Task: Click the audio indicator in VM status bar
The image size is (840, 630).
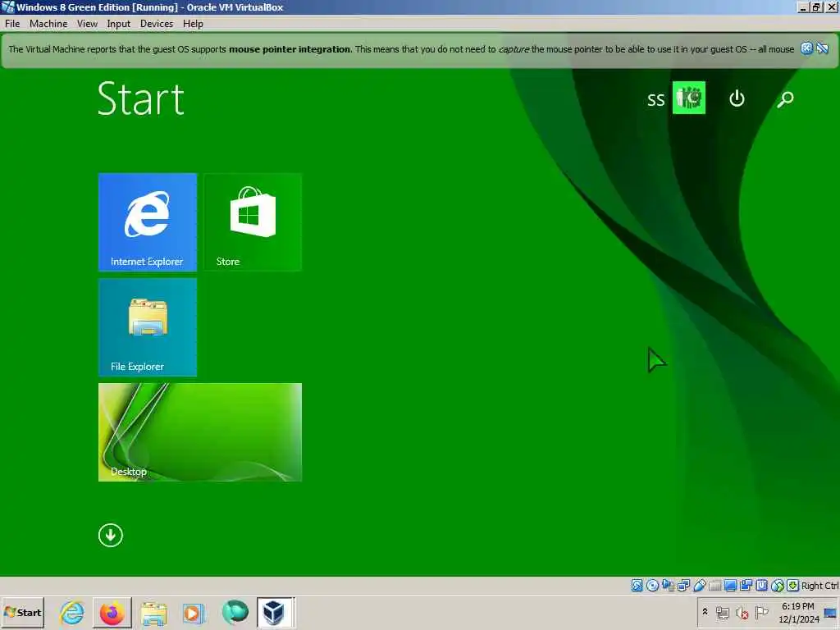Action: point(668,586)
